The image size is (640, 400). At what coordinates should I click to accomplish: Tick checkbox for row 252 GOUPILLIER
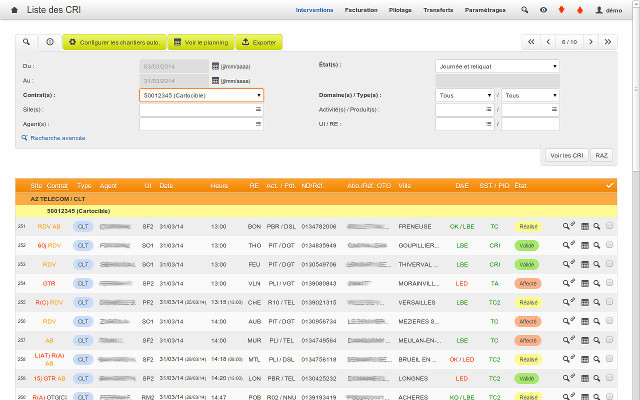609,244
